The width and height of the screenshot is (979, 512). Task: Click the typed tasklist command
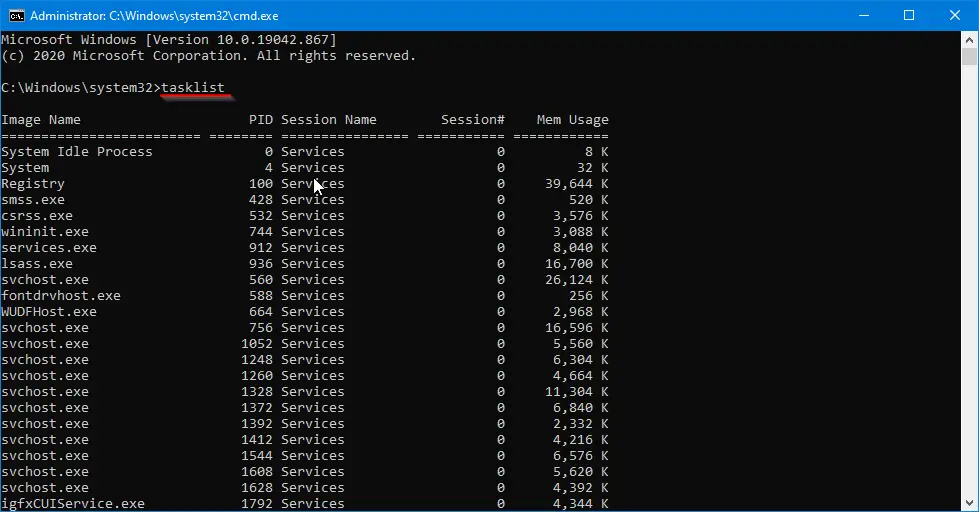point(193,87)
